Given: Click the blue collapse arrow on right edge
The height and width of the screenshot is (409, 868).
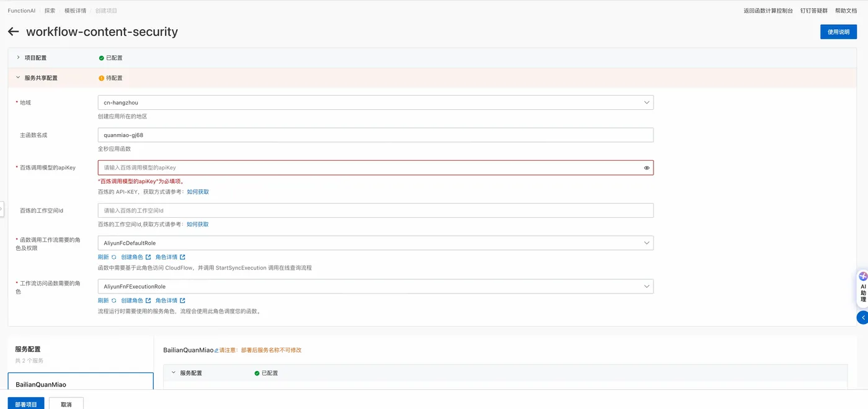Looking at the screenshot, I should click(862, 317).
